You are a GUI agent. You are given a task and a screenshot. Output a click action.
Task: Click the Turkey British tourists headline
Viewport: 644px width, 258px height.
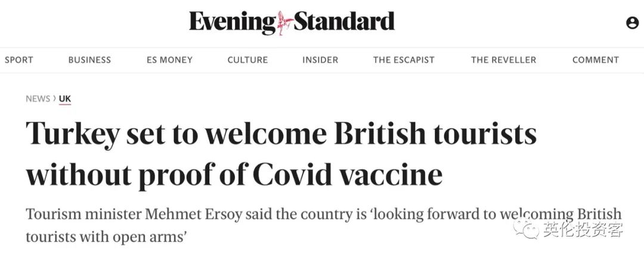pos(280,154)
